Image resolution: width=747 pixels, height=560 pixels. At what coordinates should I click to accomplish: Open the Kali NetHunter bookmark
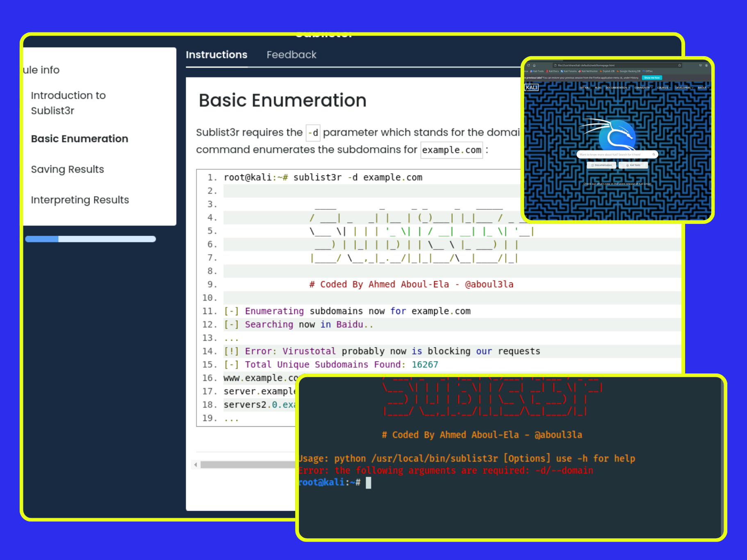click(588, 71)
